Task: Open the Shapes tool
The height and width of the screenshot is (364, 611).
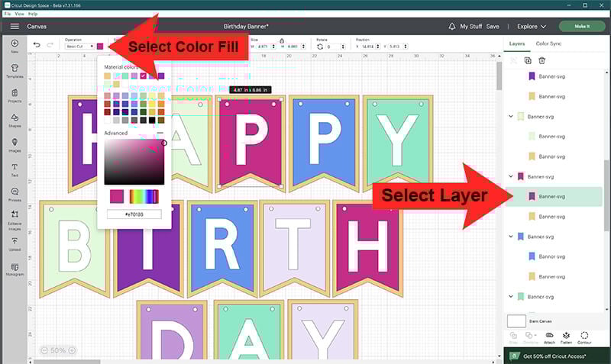Action: [15, 121]
